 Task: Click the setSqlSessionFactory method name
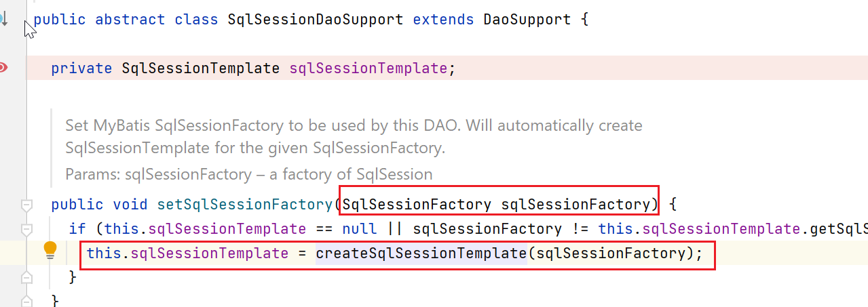point(245,204)
